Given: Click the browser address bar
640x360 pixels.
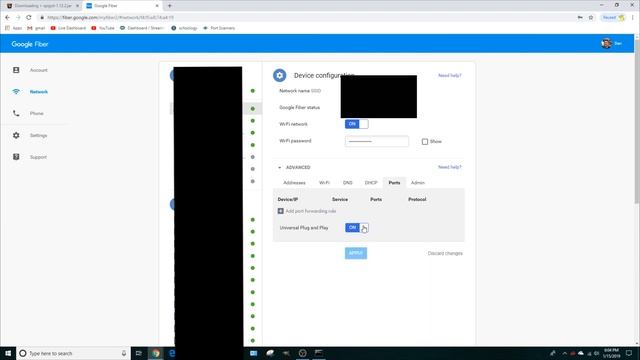Looking at the screenshot, I should [306, 18].
